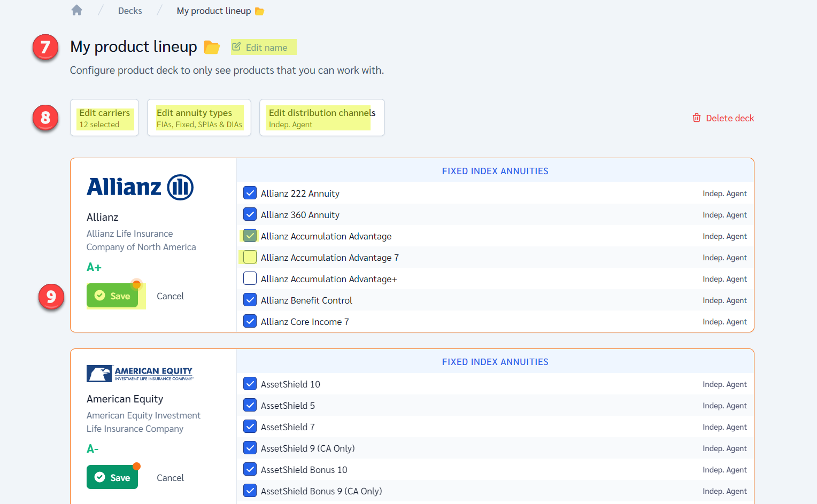Click Allianz A+ rating
Image resolution: width=817 pixels, height=504 pixels.
pos(94,267)
